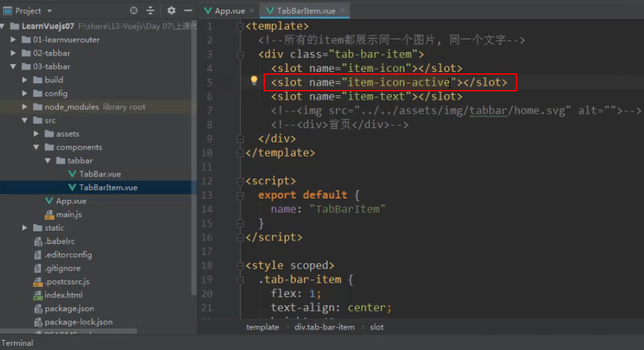Open the Terminal tool window
Screen dimensions: 644x350
[x=17, y=343]
